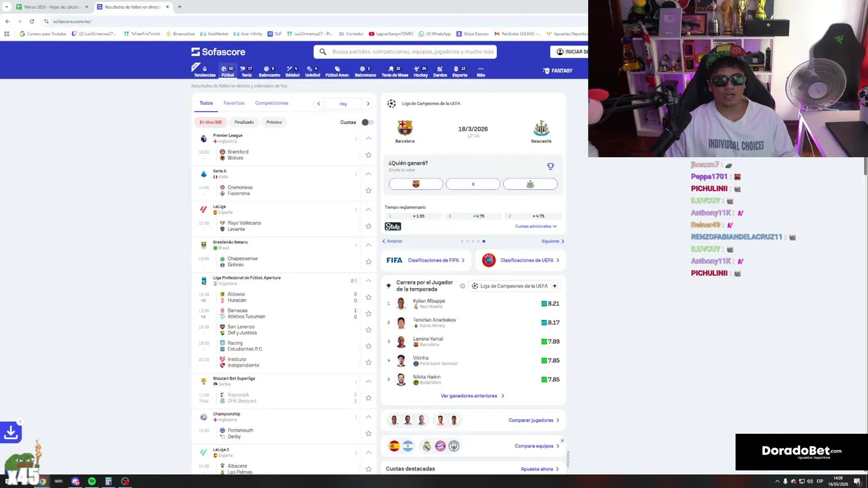Open the Más sports menu
This screenshot has height=488, width=868.
[481, 71]
